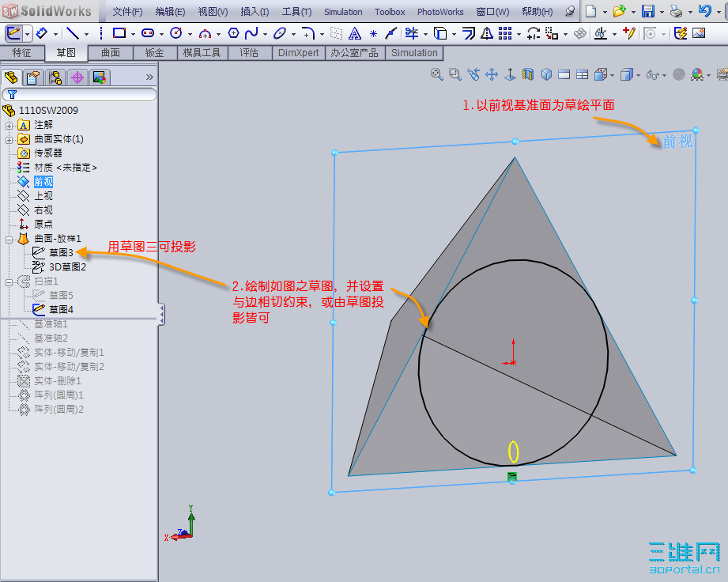Open the PropertyManager tab icon

[x=32, y=77]
